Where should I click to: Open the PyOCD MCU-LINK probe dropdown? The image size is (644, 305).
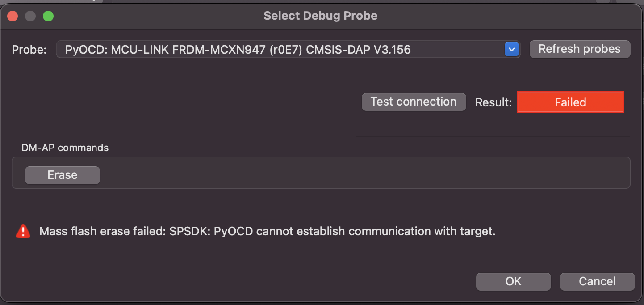coord(288,49)
